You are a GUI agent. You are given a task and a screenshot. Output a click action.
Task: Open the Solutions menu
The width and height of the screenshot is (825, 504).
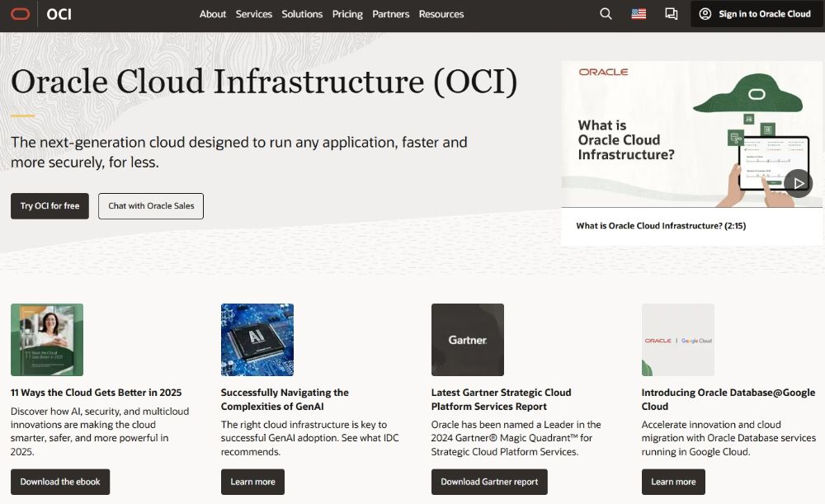point(302,14)
